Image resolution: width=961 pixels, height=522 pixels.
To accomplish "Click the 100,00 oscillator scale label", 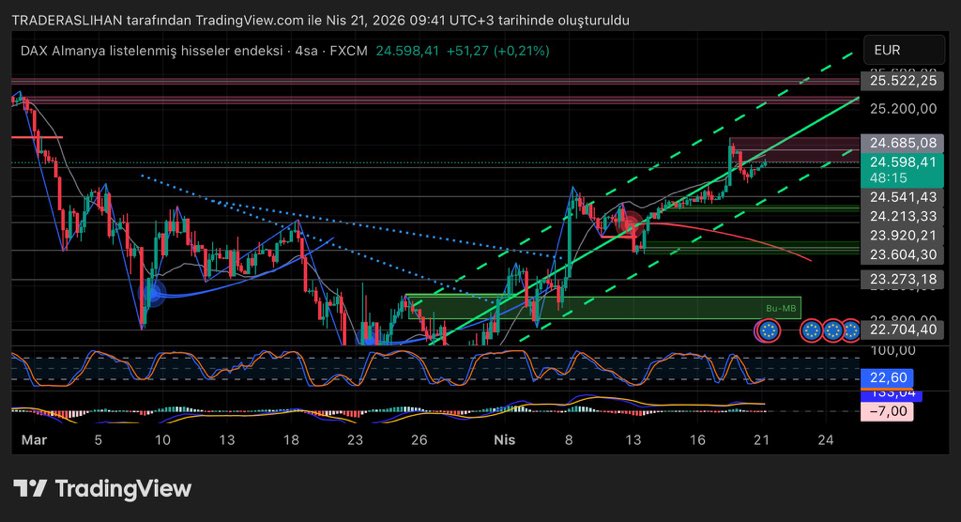I will click(x=893, y=350).
